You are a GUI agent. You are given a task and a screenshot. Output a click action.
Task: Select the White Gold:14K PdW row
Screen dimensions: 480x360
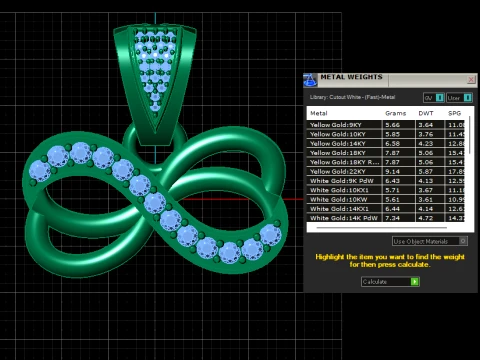pos(386,218)
